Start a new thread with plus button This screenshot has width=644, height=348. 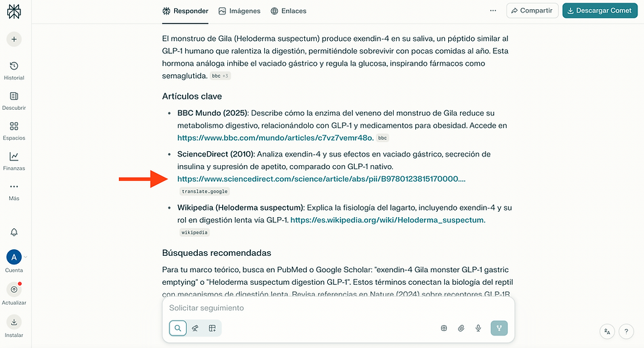[x=14, y=39]
